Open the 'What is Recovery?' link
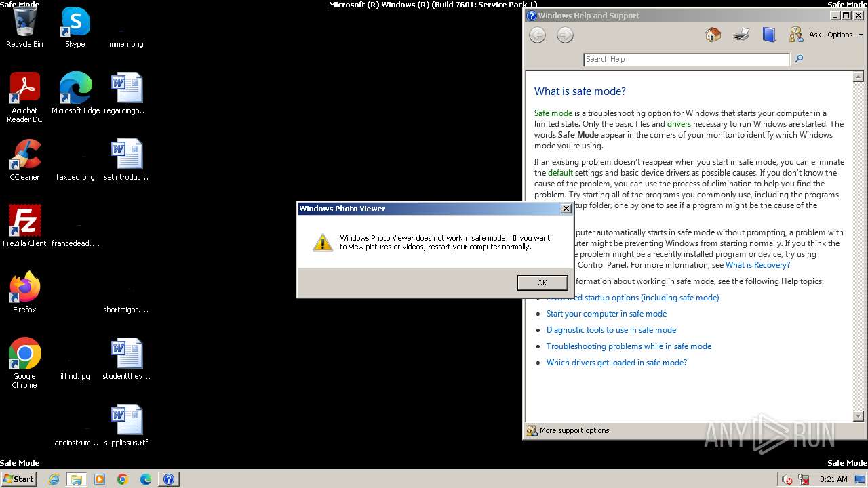868x488 pixels. [757, 265]
